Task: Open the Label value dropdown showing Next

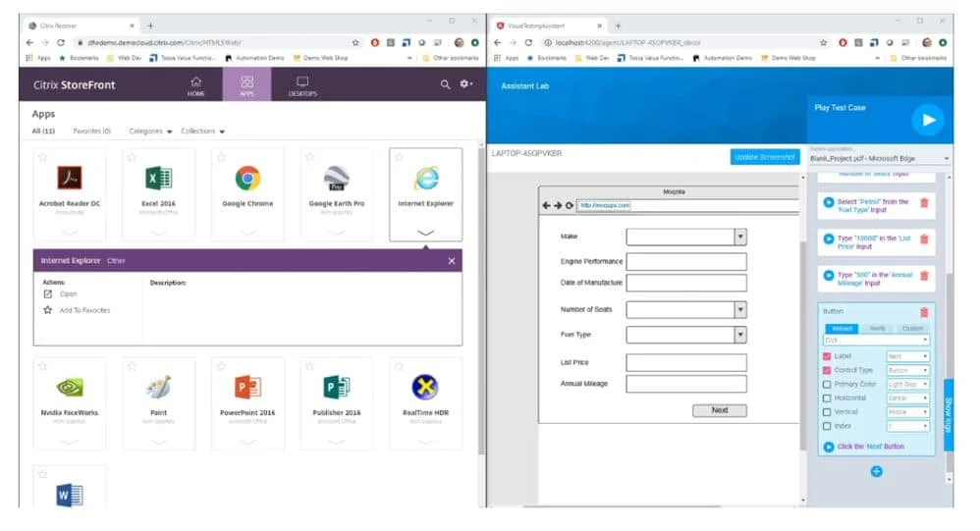Action: click(907, 356)
